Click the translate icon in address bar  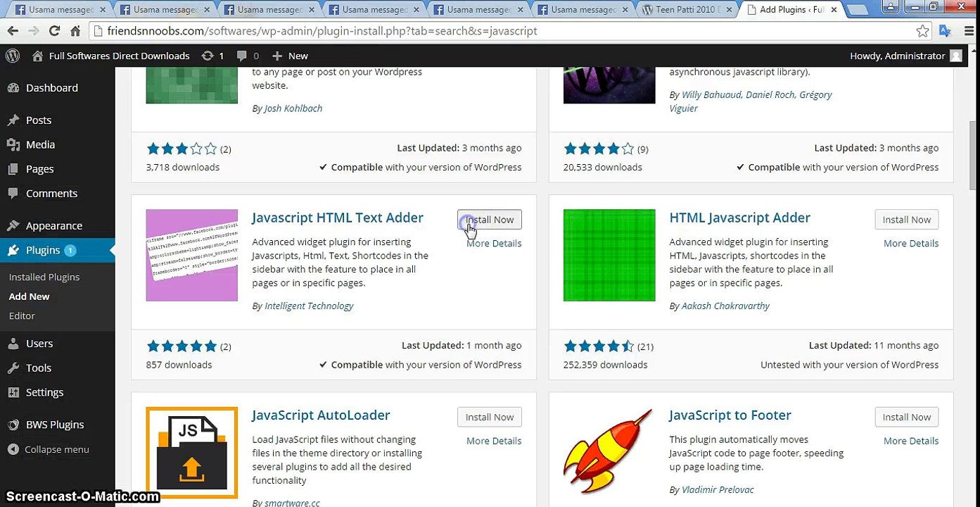945,31
